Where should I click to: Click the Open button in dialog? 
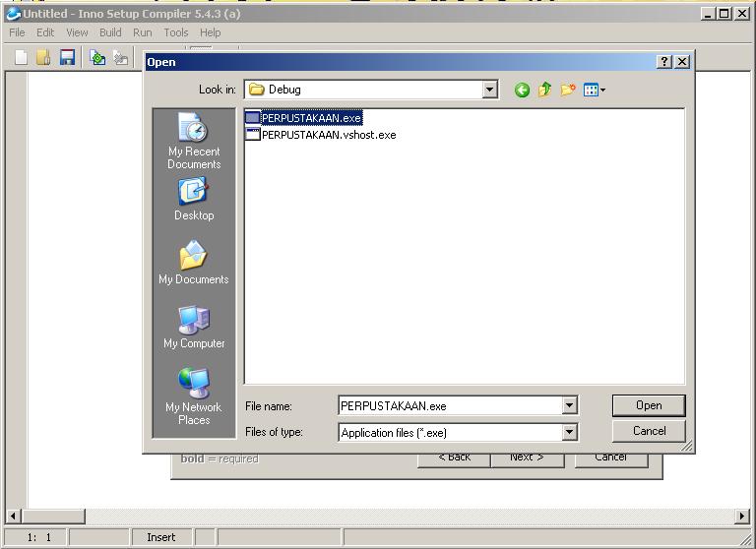(649, 405)
